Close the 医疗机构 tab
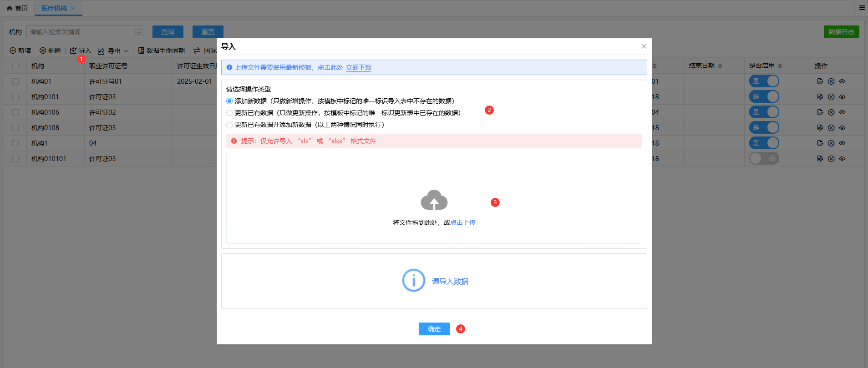 pyautogui.click(x=72, y=8)
